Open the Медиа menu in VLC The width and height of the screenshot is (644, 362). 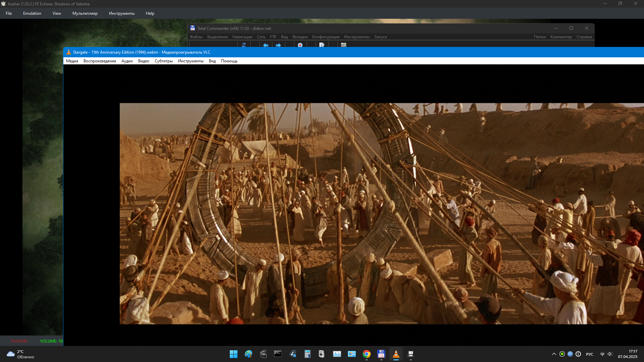(72, 61)
